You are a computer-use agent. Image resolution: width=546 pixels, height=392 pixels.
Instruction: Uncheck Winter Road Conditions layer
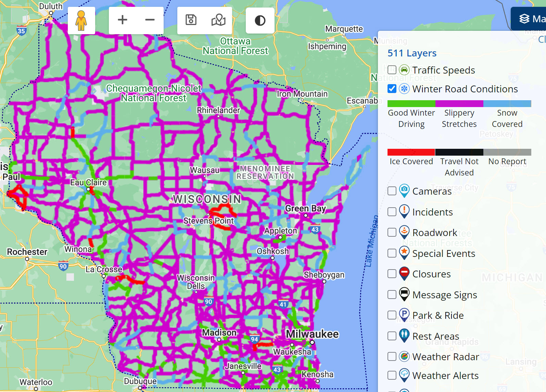click(x=392, y=89)
